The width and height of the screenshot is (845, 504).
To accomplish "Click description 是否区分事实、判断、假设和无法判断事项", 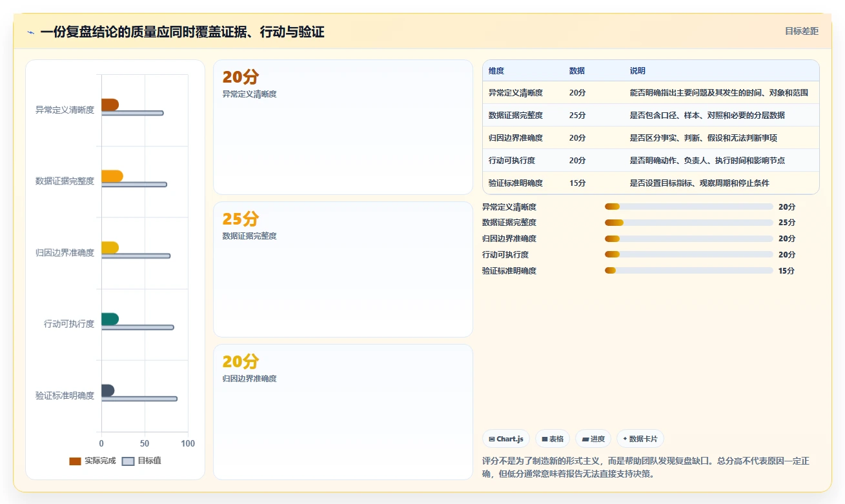I will click(x=704, y=138).
